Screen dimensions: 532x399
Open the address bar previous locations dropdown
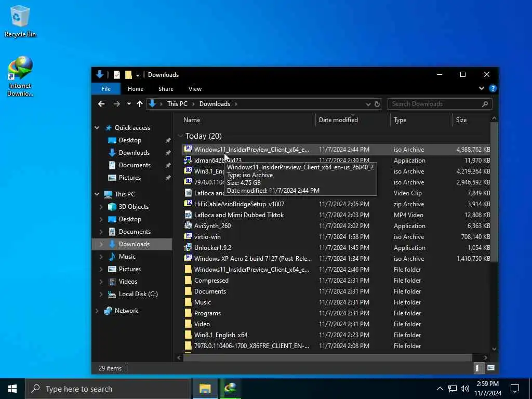(368, 104)
